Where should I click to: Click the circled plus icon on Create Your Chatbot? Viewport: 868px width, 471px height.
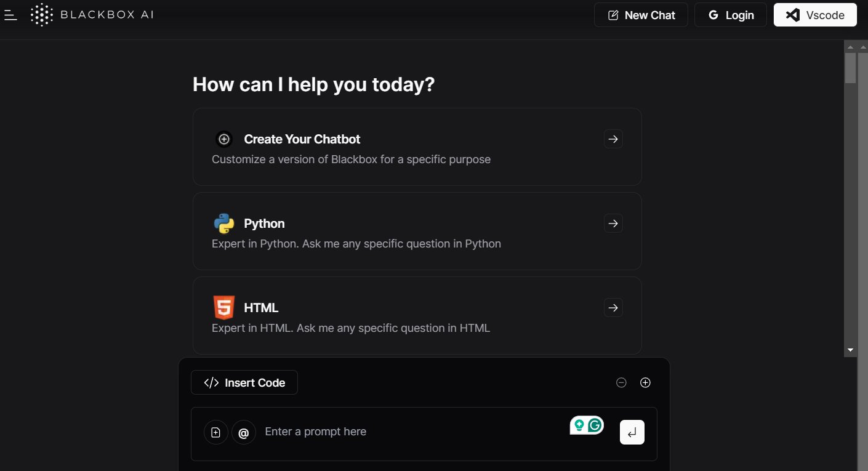coord(223,139)
